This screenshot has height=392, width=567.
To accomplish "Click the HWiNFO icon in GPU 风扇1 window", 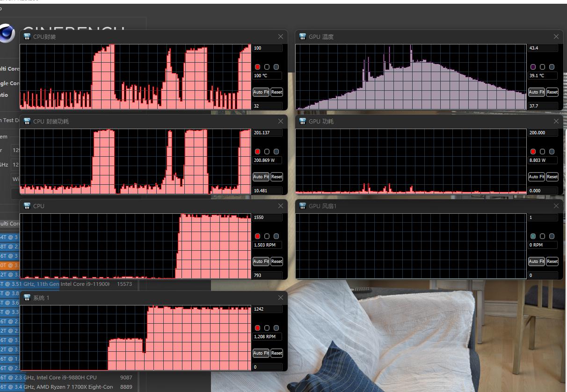I will [302, 206].
